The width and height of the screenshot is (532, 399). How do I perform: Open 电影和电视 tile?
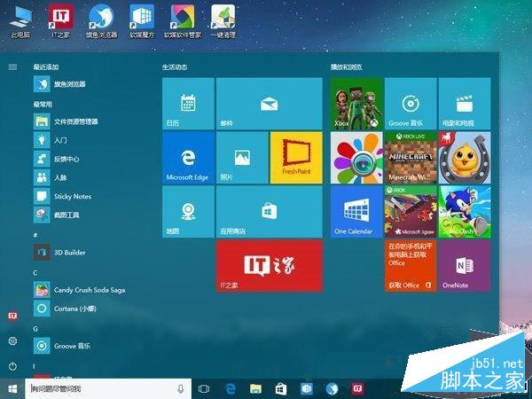465,104
